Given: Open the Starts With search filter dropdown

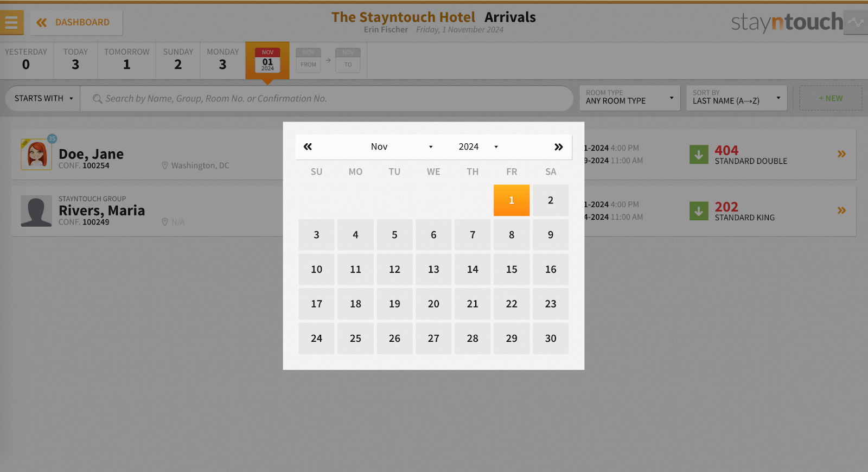Looking at the screenshot, I should click(43, 98).
